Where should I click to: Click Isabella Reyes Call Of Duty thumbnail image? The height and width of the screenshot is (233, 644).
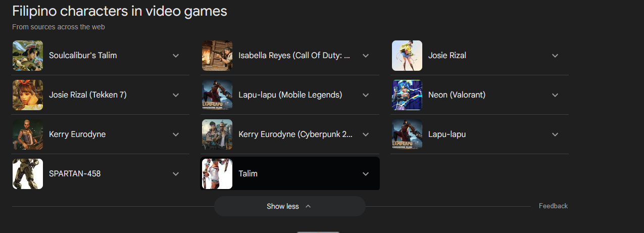pyautogui.click(x=217, y=56)
